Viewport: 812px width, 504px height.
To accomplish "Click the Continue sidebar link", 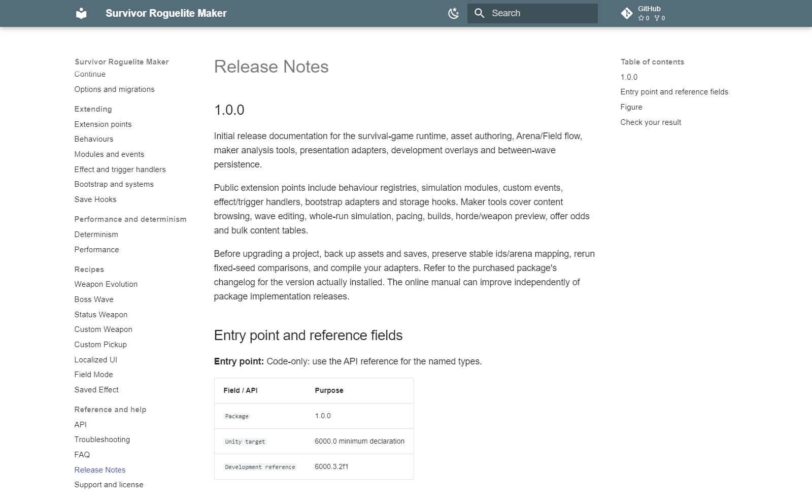I will coord(90,74).
